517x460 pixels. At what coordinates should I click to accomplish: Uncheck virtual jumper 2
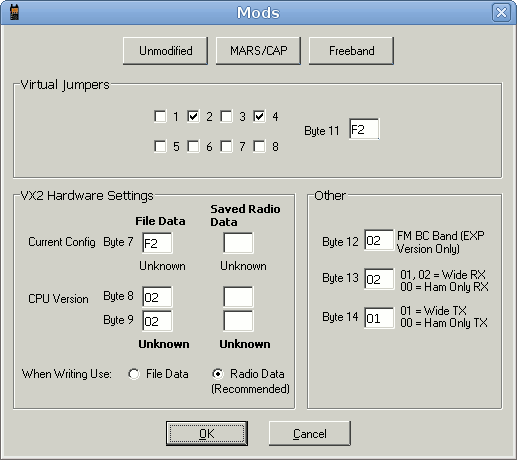coord(193,116)
